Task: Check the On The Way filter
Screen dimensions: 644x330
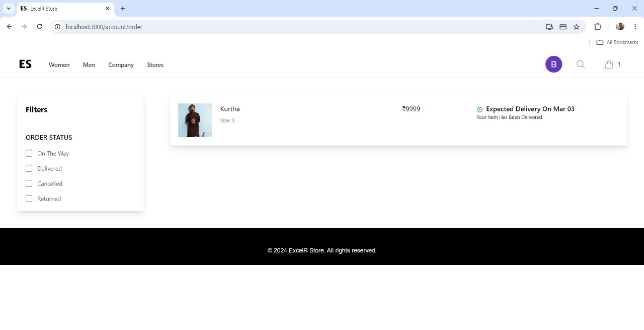Action: [29, 153]
